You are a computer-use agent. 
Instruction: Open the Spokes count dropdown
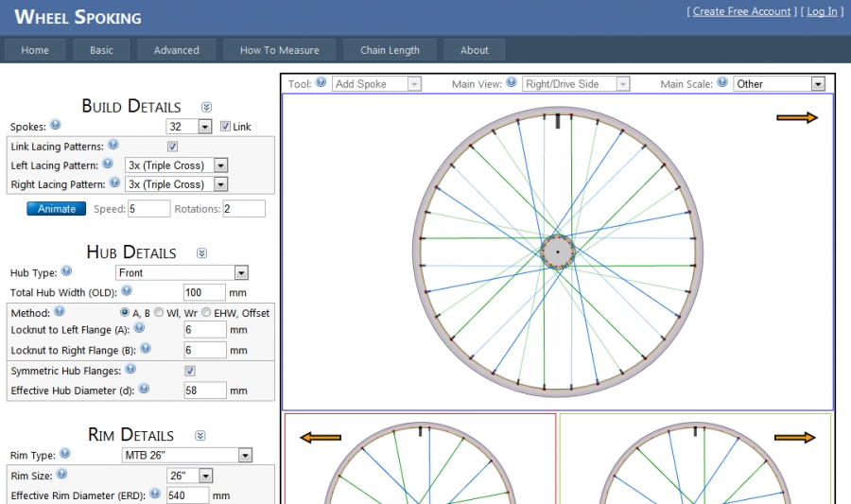coord(189,127)
